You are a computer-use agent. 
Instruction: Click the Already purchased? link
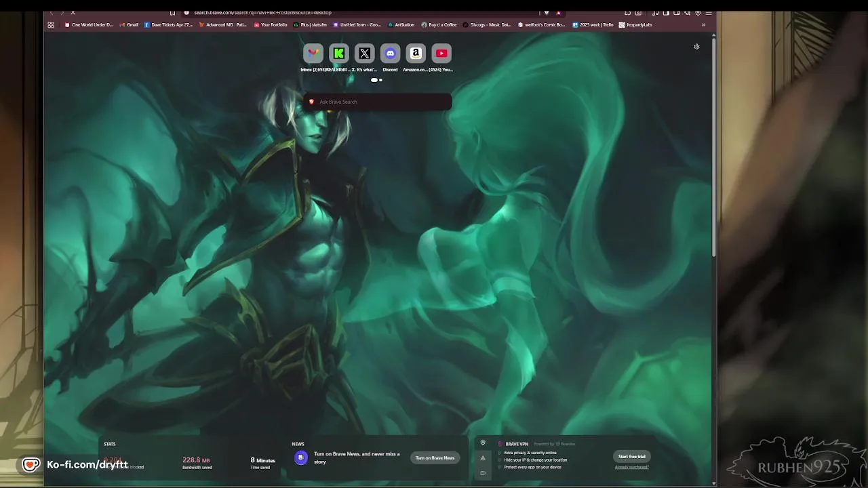[x=631, y=467]
